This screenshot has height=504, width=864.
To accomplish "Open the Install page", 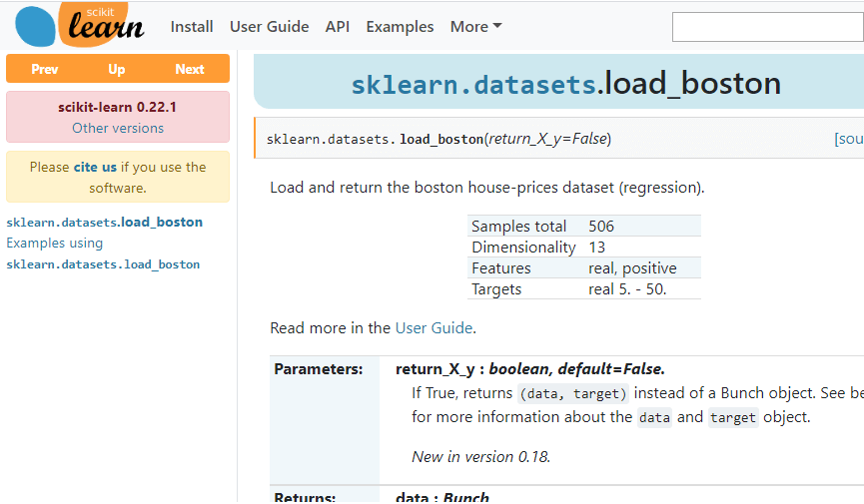I will pos(192,27).
